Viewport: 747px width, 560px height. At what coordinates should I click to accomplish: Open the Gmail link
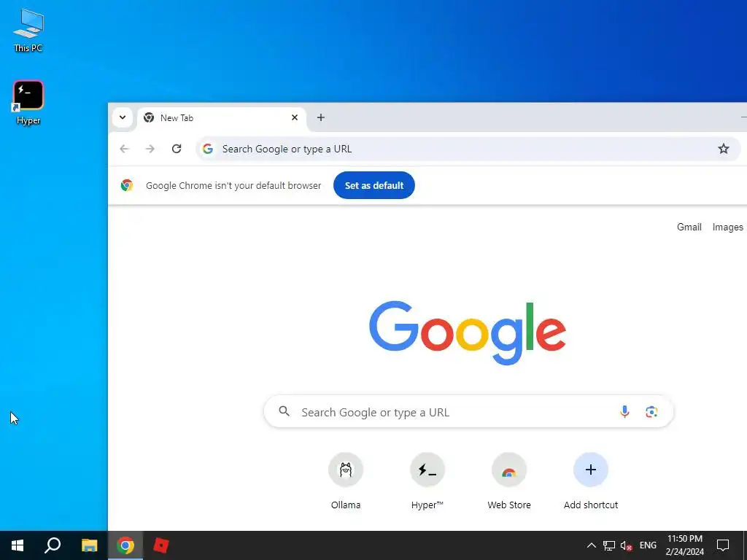pos(689,227)
